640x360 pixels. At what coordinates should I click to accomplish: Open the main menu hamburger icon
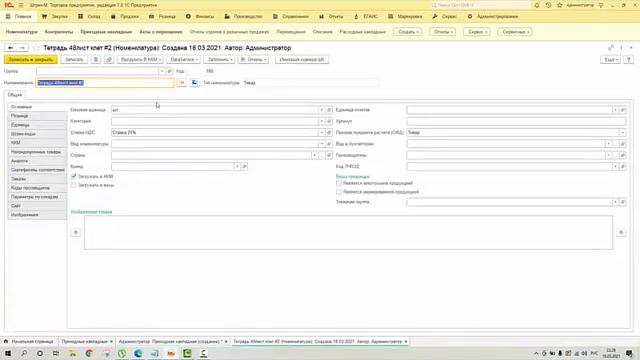21,5
